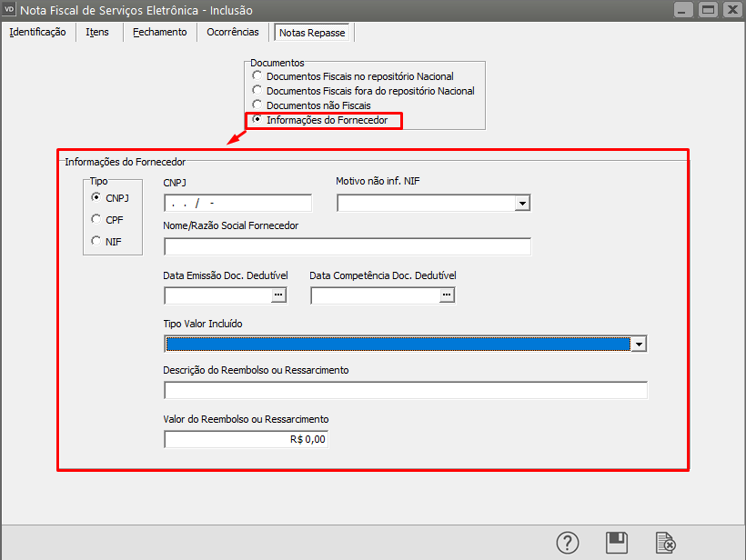Open Data Competência Doc. Dedutível date picker
The height and width of the screenshot is (560, 746).
447,295
